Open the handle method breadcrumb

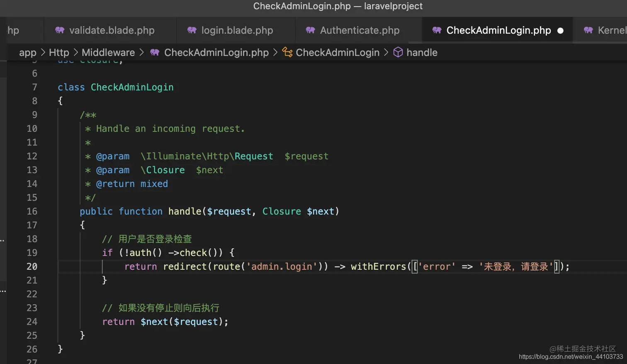(422, 53)
